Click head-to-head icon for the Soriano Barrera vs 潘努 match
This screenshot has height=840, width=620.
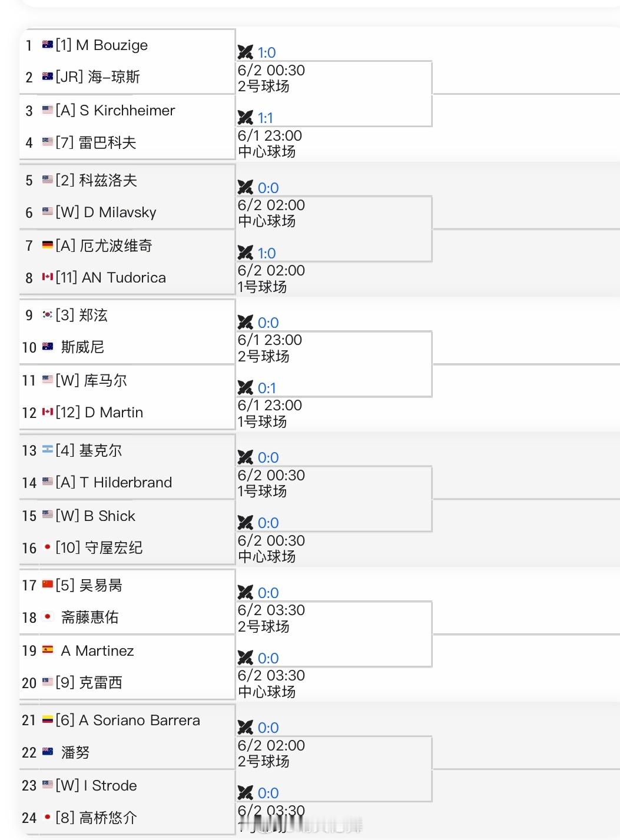tap(245, 728)
